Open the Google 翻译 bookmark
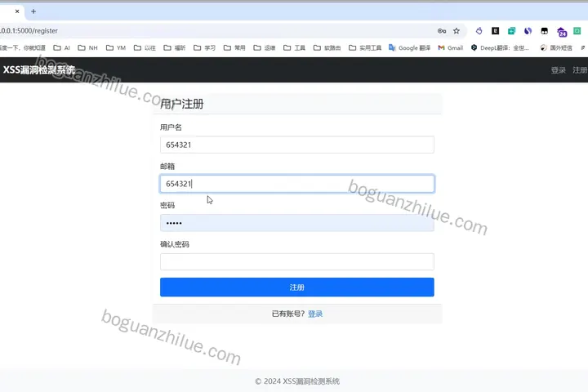The width and height of the screenshot is (588, 392). click(x=409, y=47)
